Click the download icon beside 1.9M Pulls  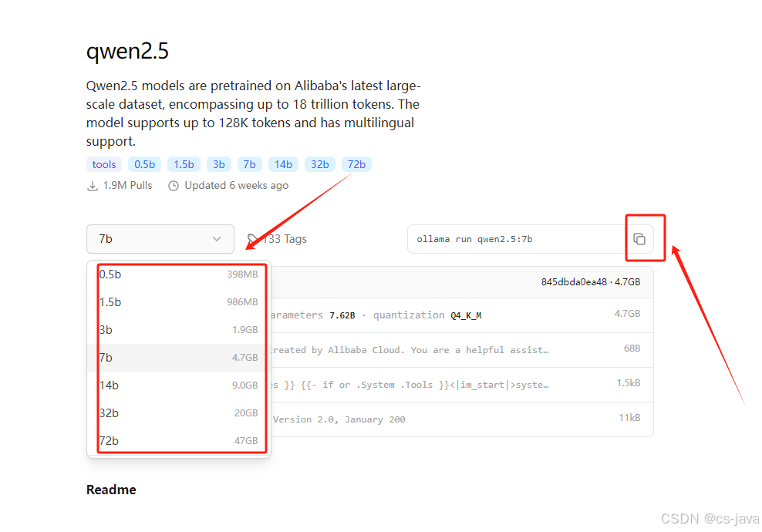[x=93, y=186]
